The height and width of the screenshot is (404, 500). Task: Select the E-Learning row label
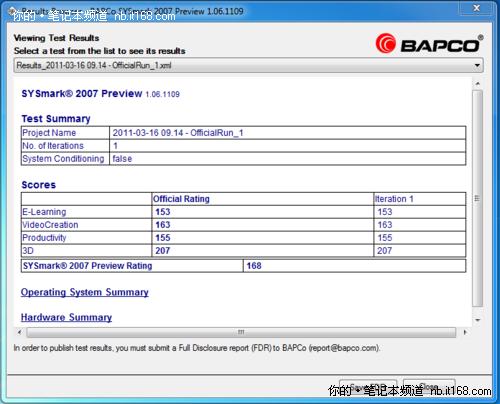click(x=44, y=212)
